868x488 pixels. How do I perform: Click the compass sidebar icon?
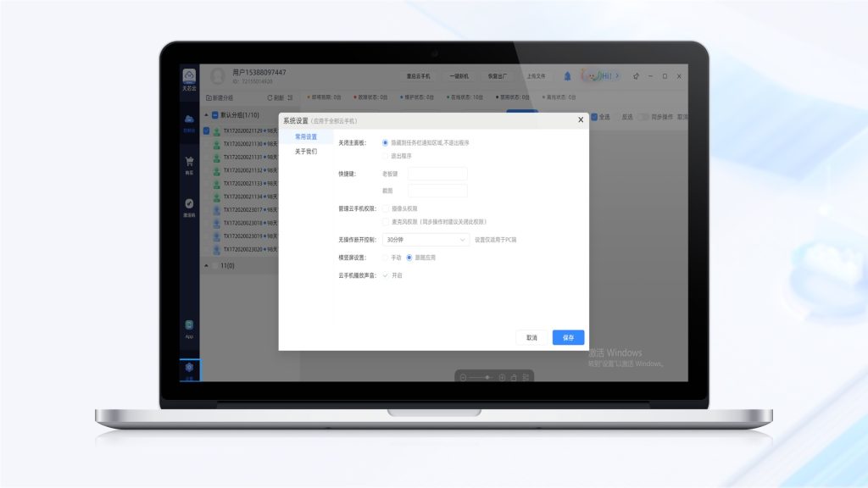pyautogui.click(x=189, y=203)
